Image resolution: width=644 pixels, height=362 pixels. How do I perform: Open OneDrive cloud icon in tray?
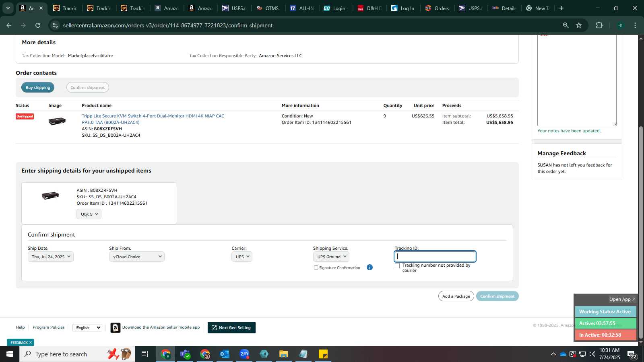click(x=563, y=354)
